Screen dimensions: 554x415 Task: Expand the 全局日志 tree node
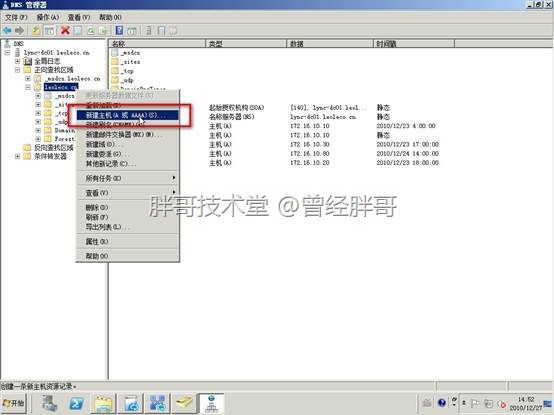(x=17, y=61)
